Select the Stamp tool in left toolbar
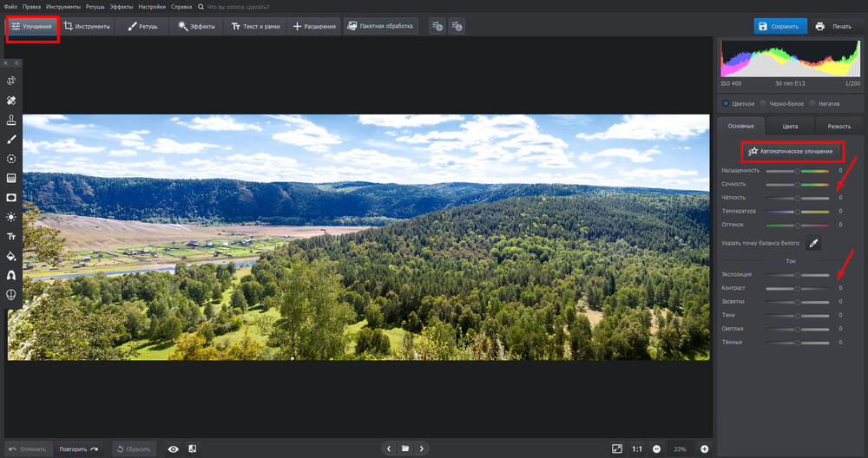The width and height of the screenshot is (868, 458). [x=11, y=120]
